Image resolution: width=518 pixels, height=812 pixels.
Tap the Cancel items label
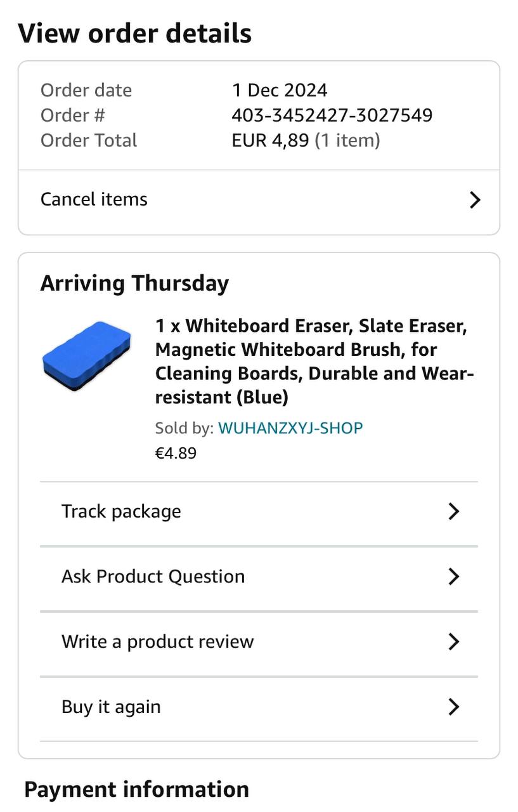94,199
